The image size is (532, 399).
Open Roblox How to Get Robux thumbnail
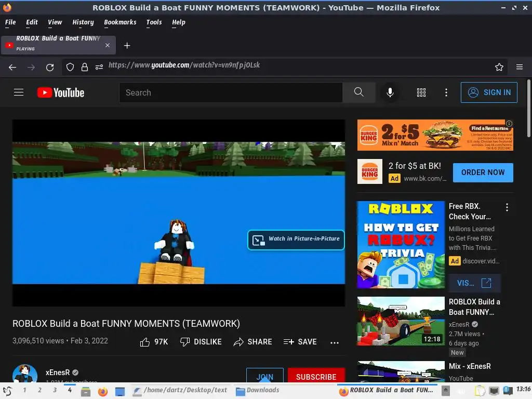[x=401, y=245]
